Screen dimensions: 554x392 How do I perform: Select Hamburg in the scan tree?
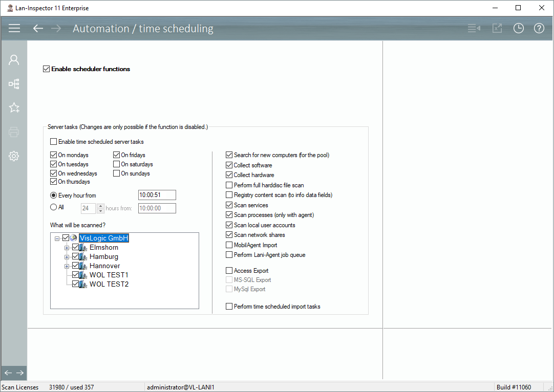[103, 257]
